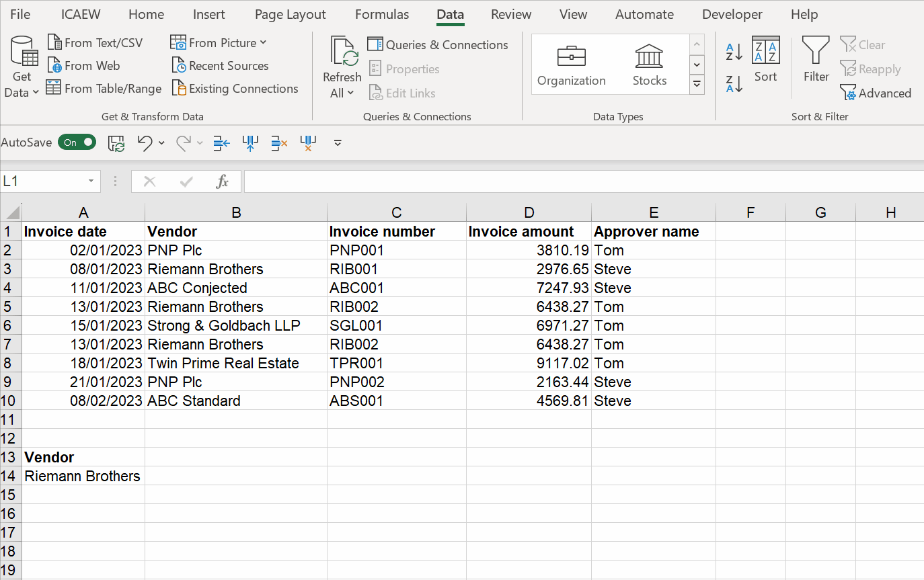The height and width of the screenshot is (580, 924).
Task: Open the Undo history dropdown arrow
Action: tap(161, 142)
